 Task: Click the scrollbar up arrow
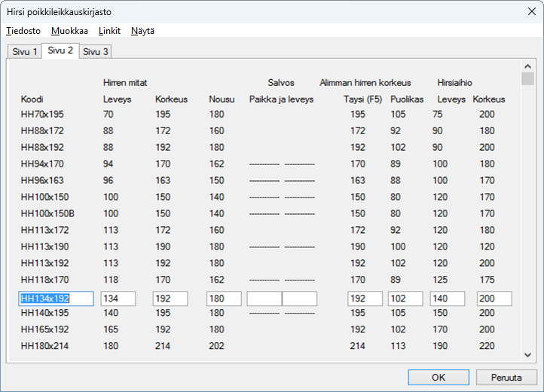tap(527, 66)
